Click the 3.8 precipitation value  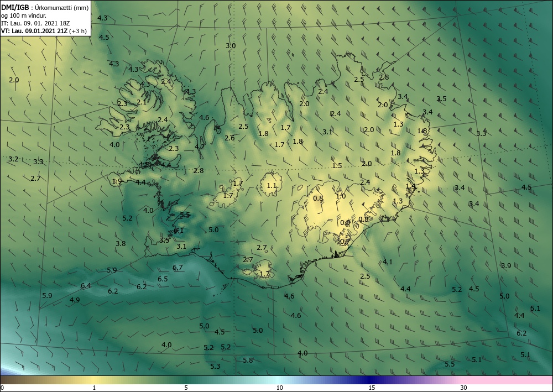click(x=121, y=244)
